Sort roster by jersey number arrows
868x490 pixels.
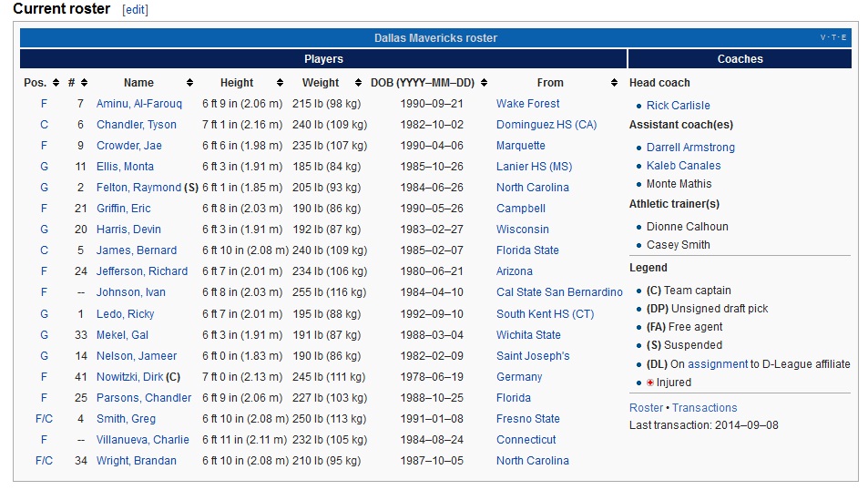pyautogui.click(x=84, y=83)
